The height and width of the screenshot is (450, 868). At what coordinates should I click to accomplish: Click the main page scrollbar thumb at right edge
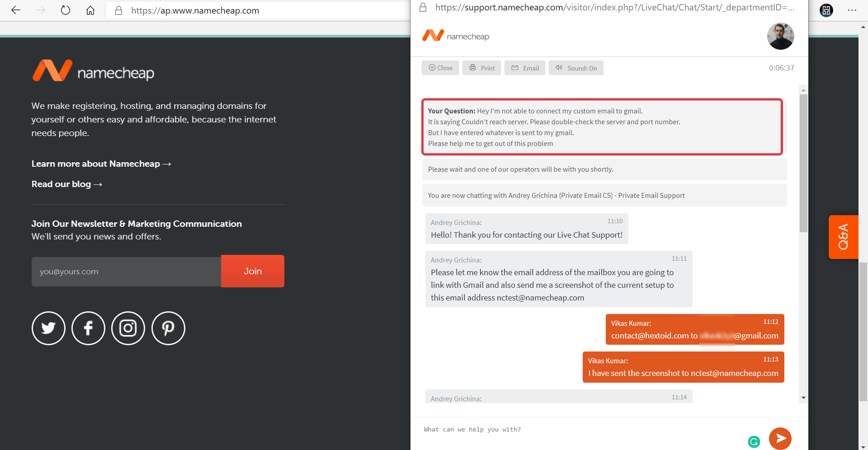point(863,332)
